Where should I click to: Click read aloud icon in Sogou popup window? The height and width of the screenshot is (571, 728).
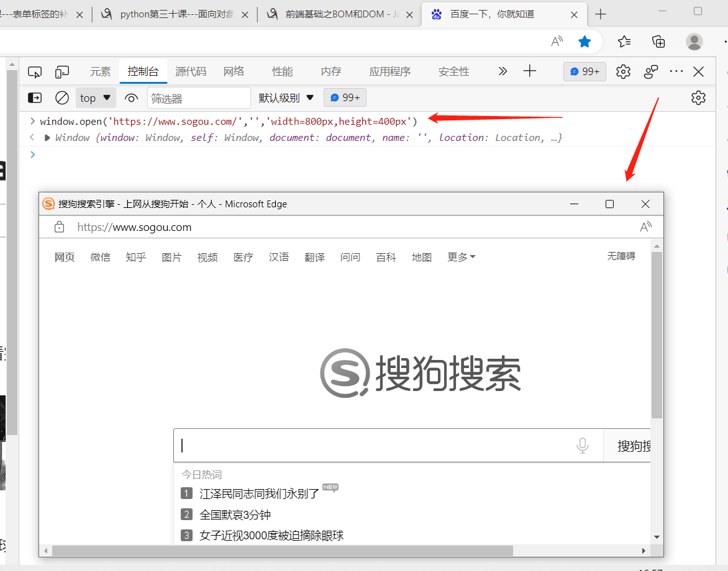(645, 227)
